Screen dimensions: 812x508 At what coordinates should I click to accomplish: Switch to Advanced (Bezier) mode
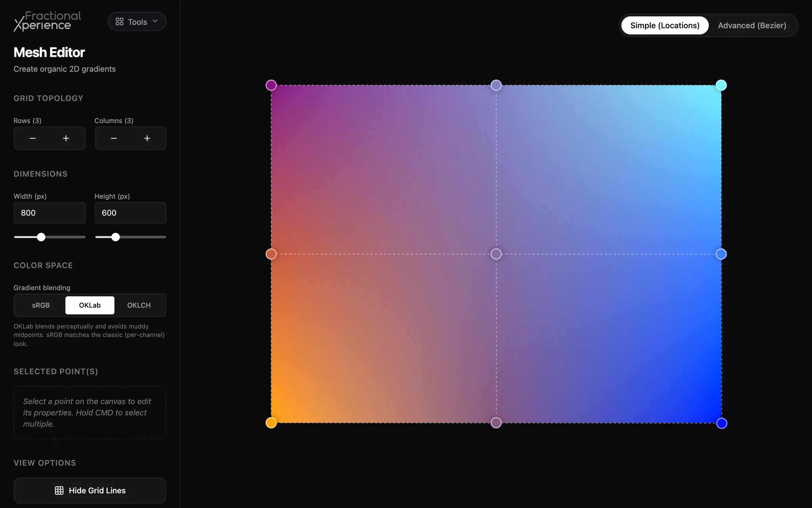click(x=752, y=25)
